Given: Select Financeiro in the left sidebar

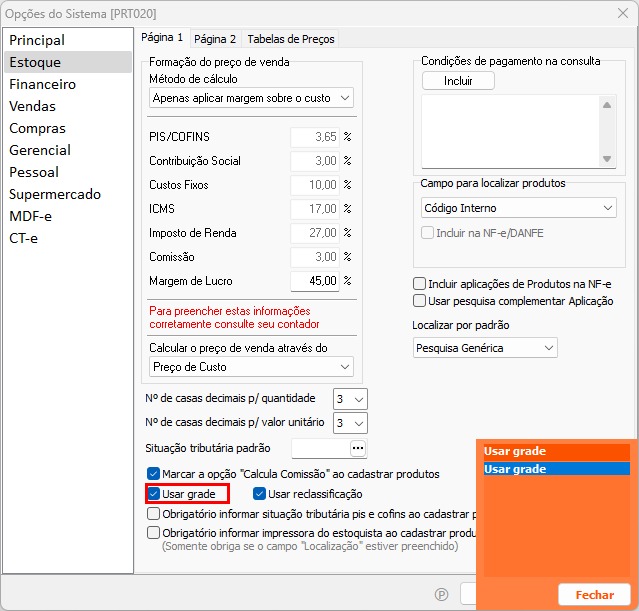Looking at the screenshot, I should (x=42, y=84).
